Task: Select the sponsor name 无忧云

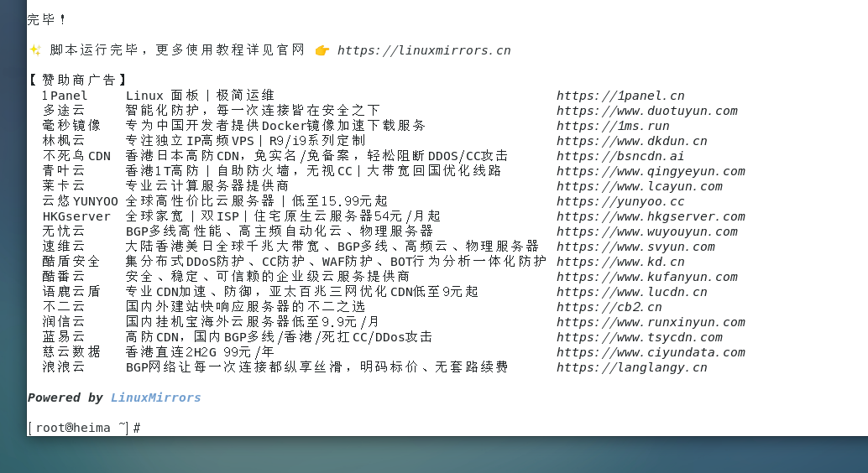Action: click(64, 231)
